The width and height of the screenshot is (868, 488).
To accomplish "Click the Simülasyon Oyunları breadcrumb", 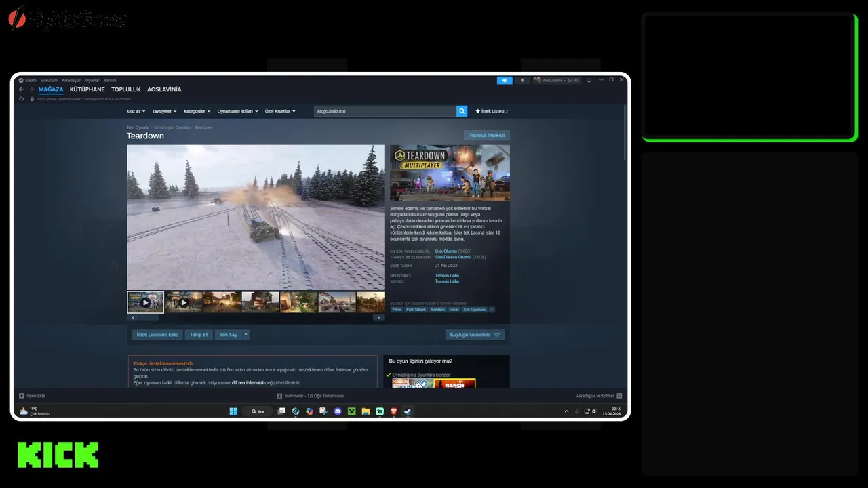I will 172,127.
